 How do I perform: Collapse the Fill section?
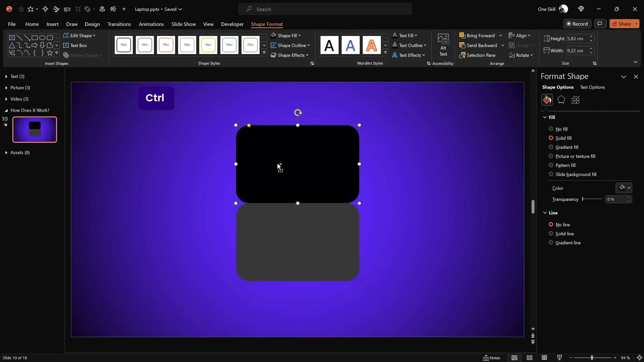click(545, 117)
